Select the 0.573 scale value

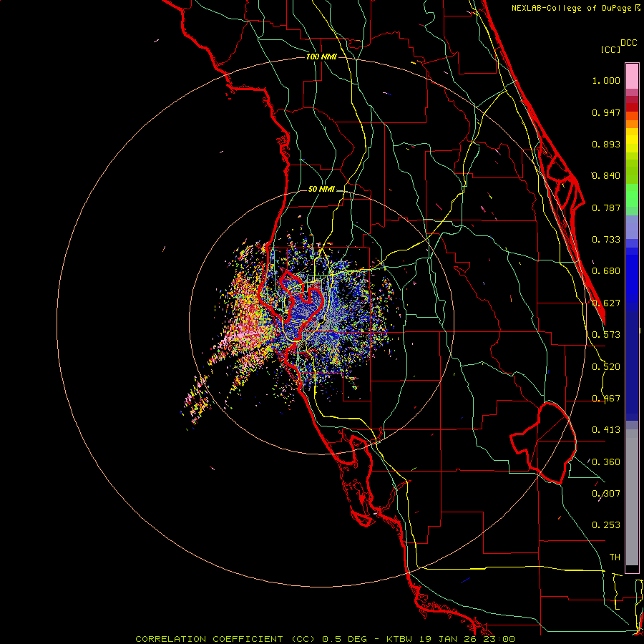[x=606, y=335]
